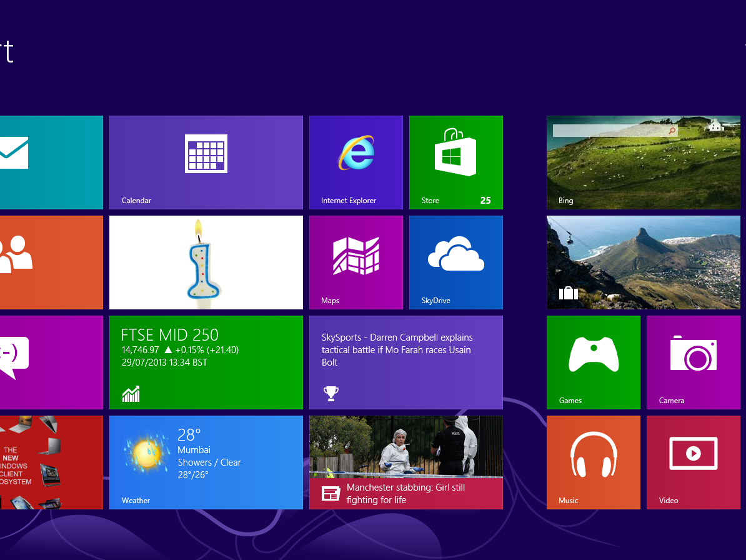The height and width of the screenshot is (560, 746).
Task: Click the Bing tile search box
Action: 615,131
